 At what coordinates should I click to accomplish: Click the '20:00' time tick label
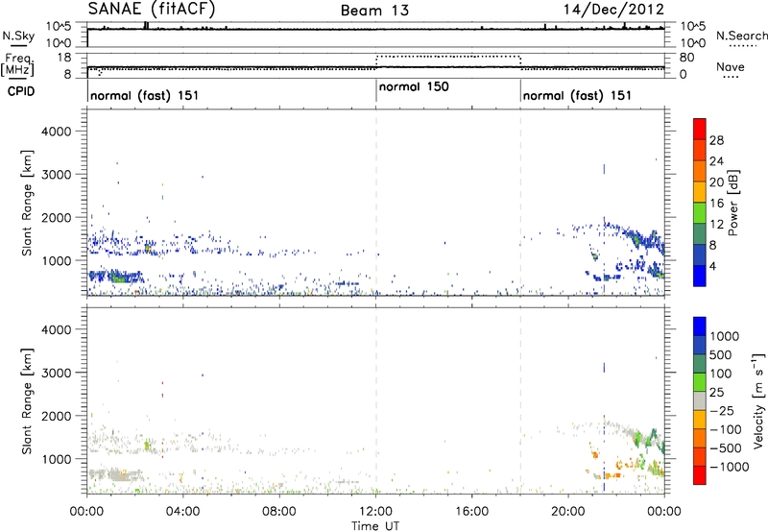pyautogui.click(x=568, y=512)
